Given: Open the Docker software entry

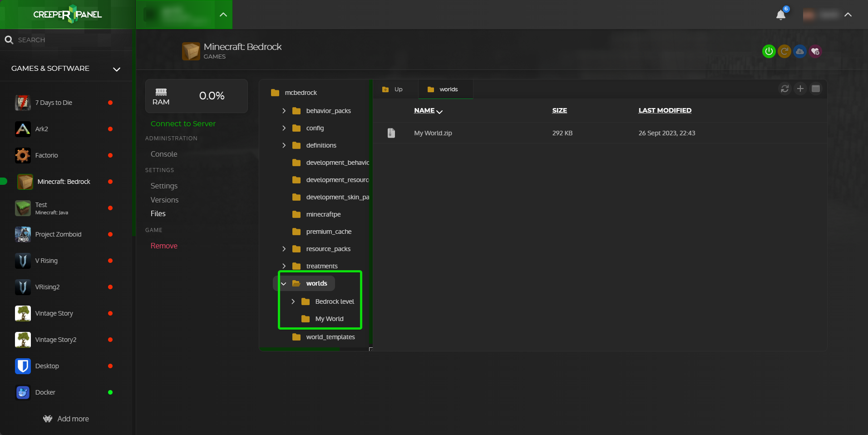Looking at the screenshot, I should [66, 392].
